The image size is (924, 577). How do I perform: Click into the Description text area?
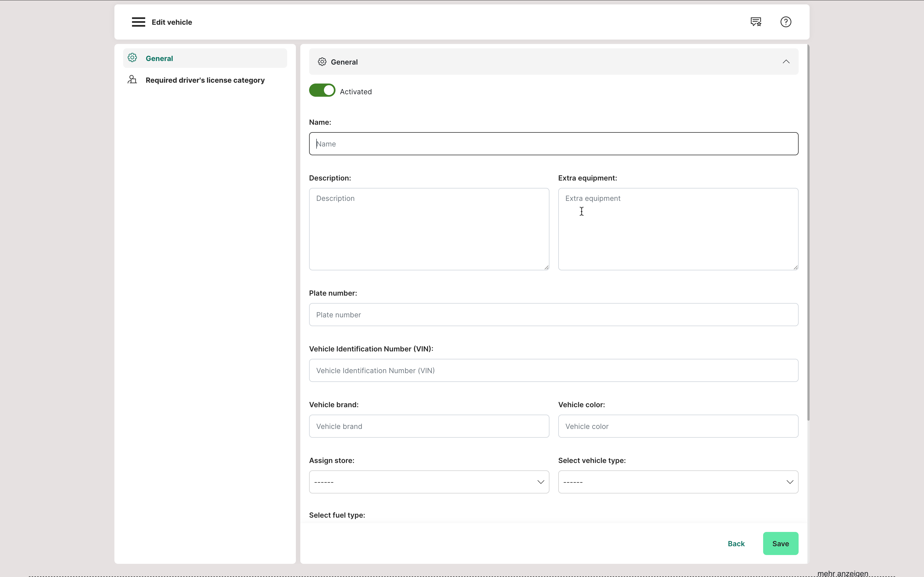coord(429,229)
